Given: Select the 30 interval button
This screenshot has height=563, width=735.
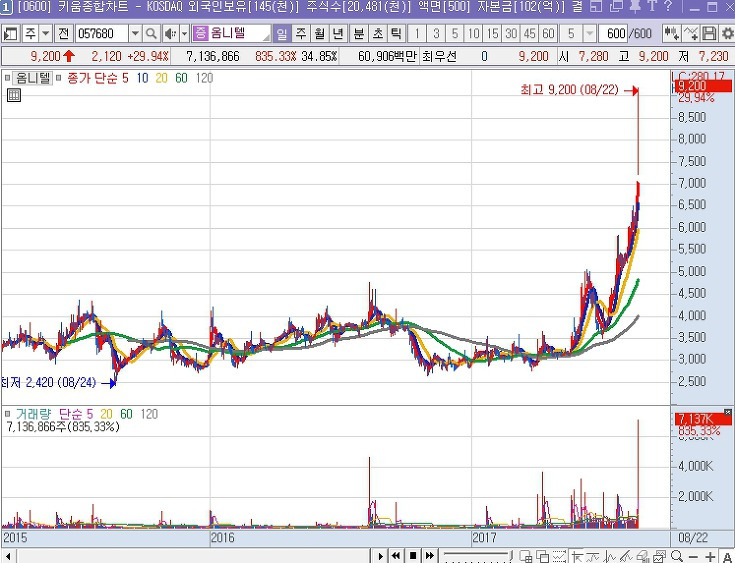Looking at the screenshot, I should point(511,34).
